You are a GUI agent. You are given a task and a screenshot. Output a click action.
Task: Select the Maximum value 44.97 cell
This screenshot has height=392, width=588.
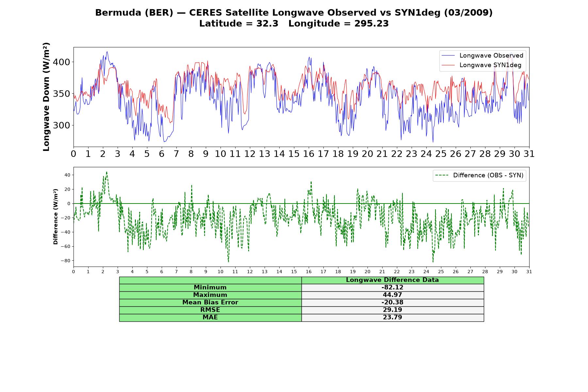point(392,295)
